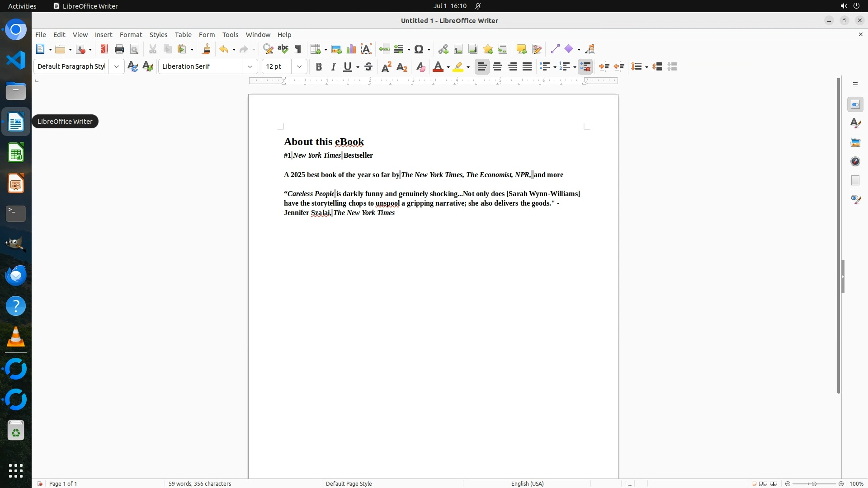This screenshot has height=488, width=868.
Task: Click the zoom slider in the status bar
Action: (x=814, y=483)
